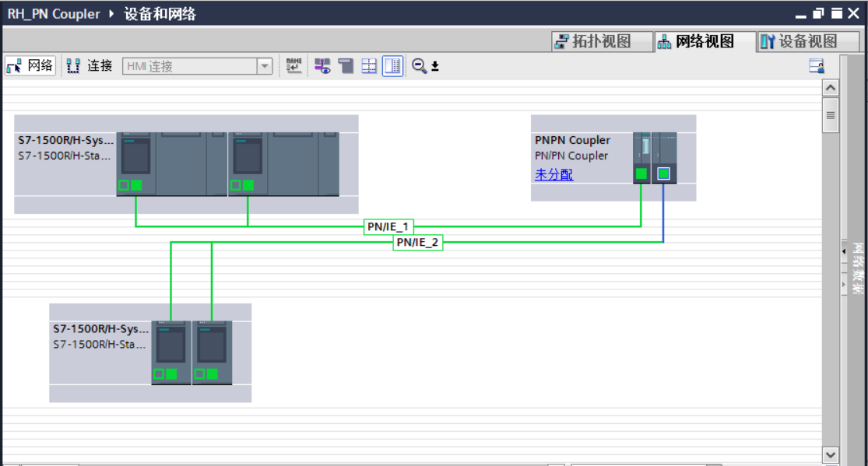Select lower station name S7-1500R/H-Sys...
The width and height of the screenshot is (868, 466).
[100, 329]
